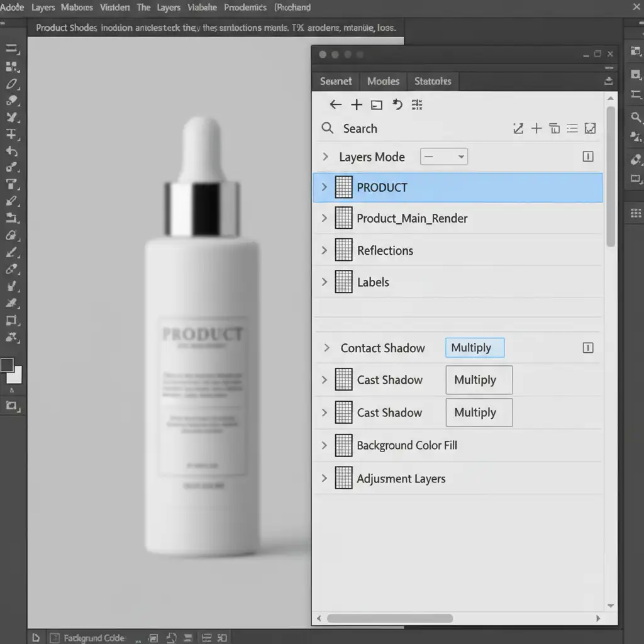This screenshot has width=644, height=644.
Task: Click the export icon at panel's top right
Action: point(608,81)
